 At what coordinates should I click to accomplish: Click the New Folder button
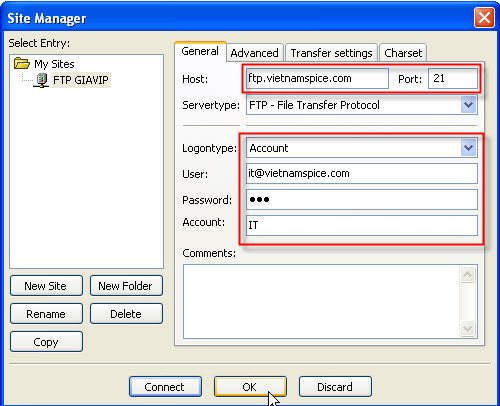(126, 286)
